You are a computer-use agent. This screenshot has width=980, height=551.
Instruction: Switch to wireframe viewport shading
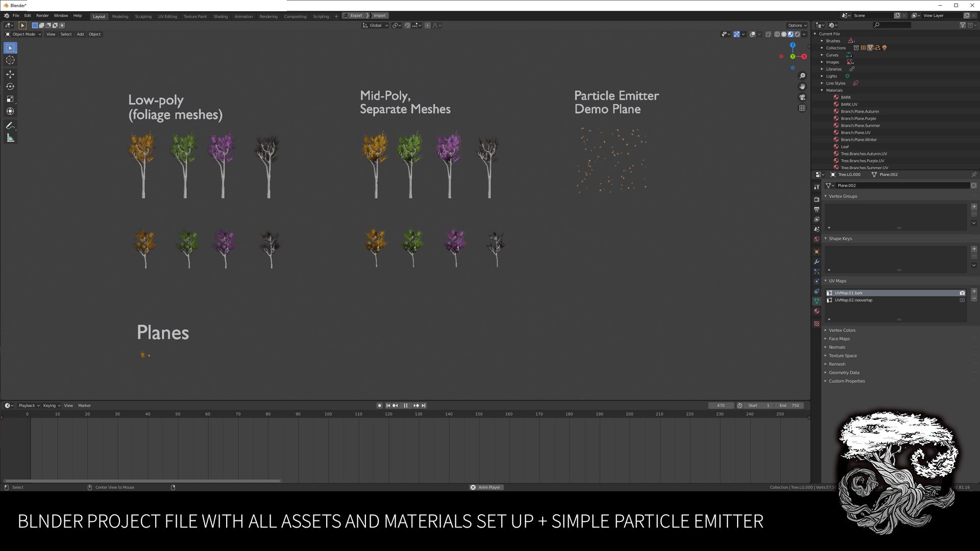777,34
